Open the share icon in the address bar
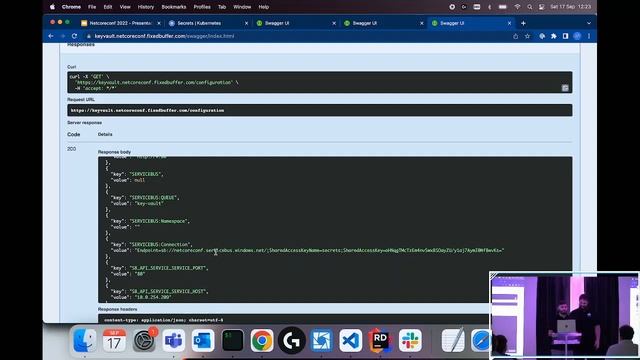640x360 pixels. [516, 36]
